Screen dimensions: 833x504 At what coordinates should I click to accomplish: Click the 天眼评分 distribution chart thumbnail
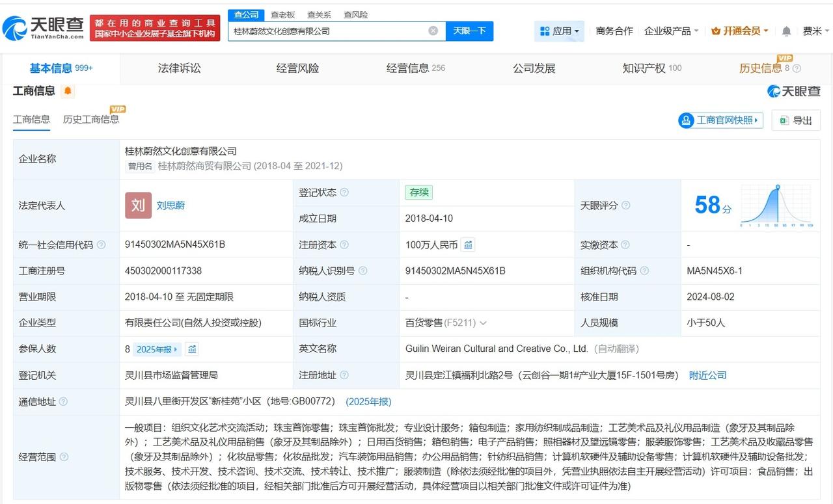(776, 206)
